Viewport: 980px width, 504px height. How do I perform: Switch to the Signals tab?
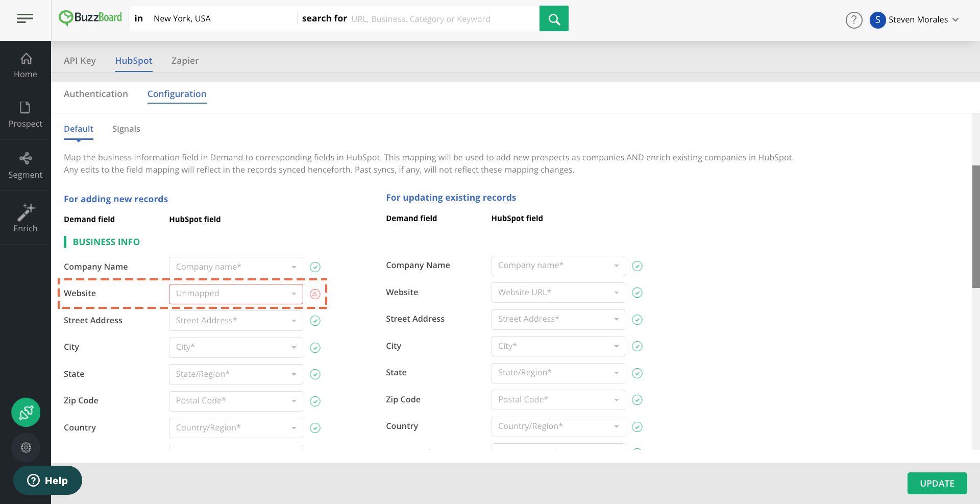(x=126, y=129)
